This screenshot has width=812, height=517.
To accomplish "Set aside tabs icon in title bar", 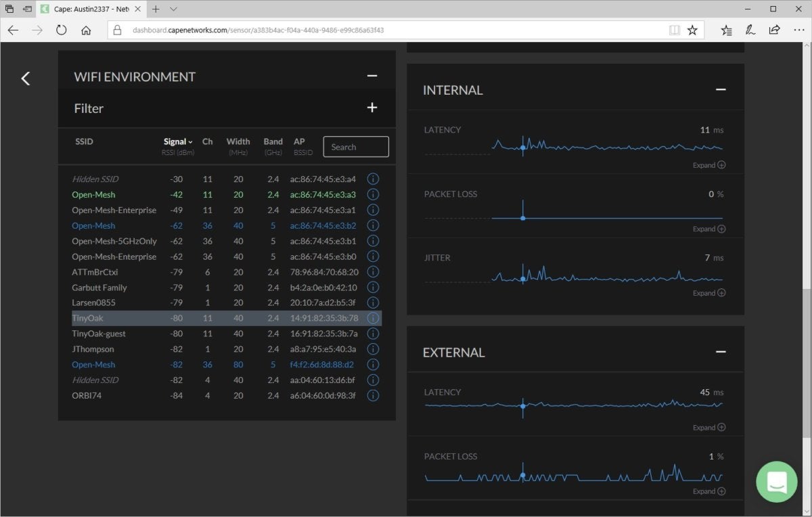I will click(x=26, y=9).
